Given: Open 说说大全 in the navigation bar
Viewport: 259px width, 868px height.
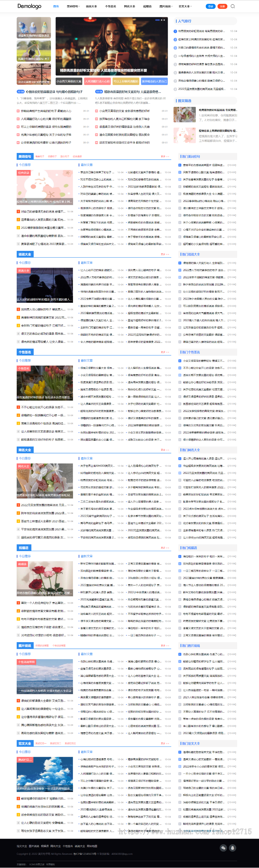Looking at the screenshot, I should (x=91, y=6).
